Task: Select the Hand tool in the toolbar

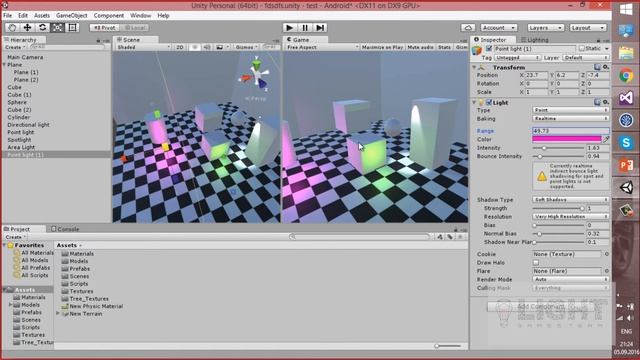Action: coord(12,27)
